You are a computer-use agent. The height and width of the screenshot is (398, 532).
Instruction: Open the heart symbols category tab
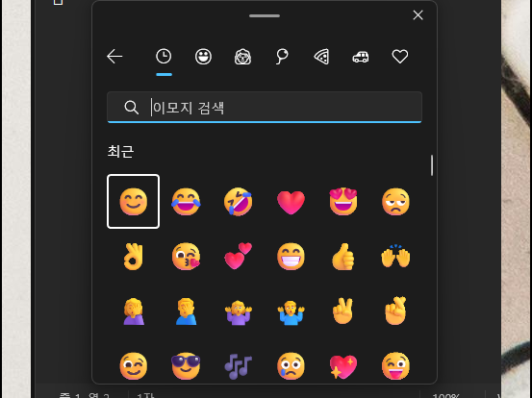point(400,57)
